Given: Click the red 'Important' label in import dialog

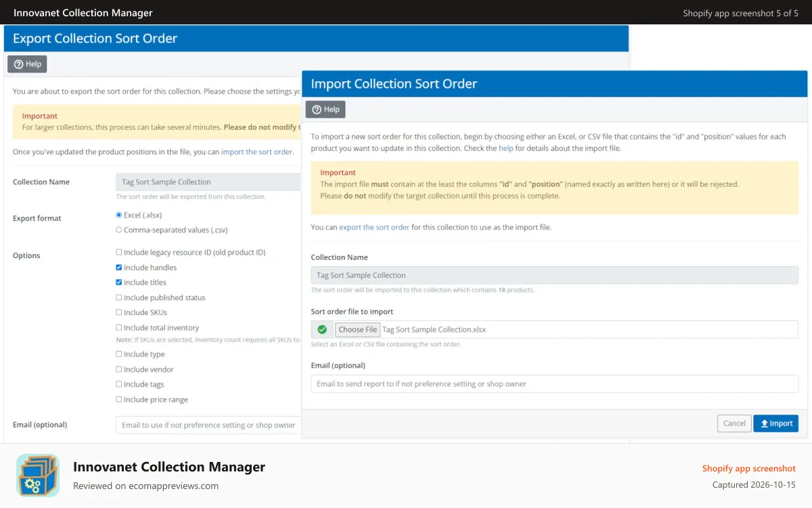Looking at the screenshot, I should tap(338, 173).
